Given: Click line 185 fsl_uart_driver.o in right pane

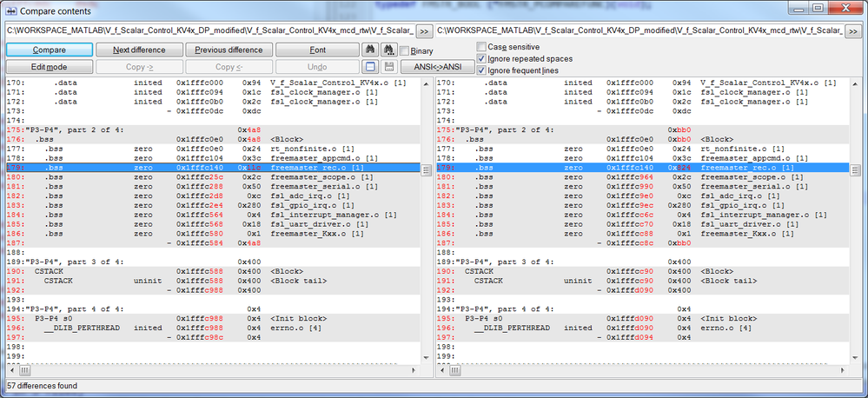Looking at the screenshot, I should click(x=643, y=223).
